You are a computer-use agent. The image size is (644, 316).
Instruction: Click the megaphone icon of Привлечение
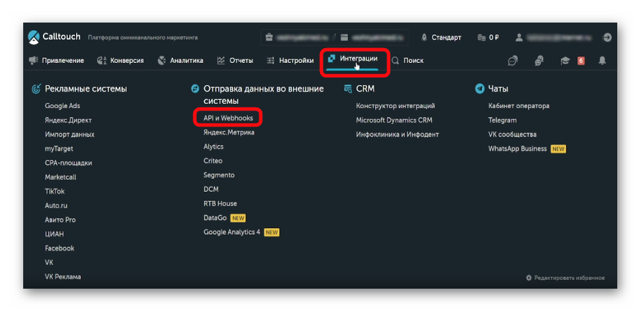pyautogui.click(x=33, y=61)
